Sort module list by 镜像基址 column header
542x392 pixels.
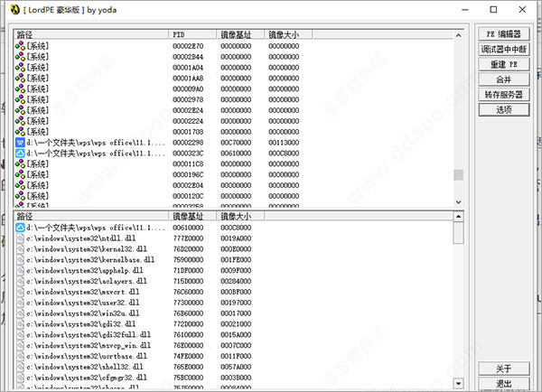point(193,217)
